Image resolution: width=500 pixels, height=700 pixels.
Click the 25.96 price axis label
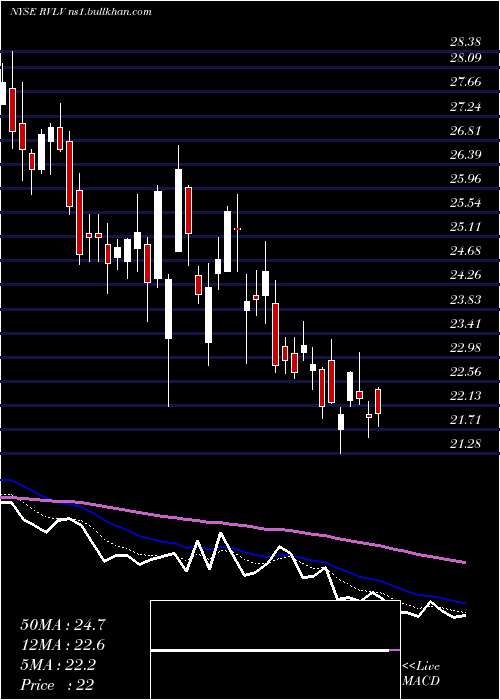click(466, 179)
